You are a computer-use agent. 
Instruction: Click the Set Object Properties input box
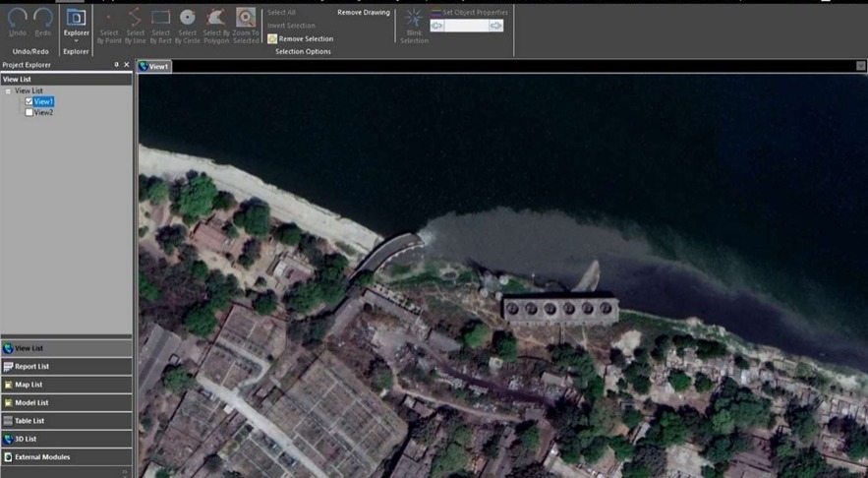[467, 26]
